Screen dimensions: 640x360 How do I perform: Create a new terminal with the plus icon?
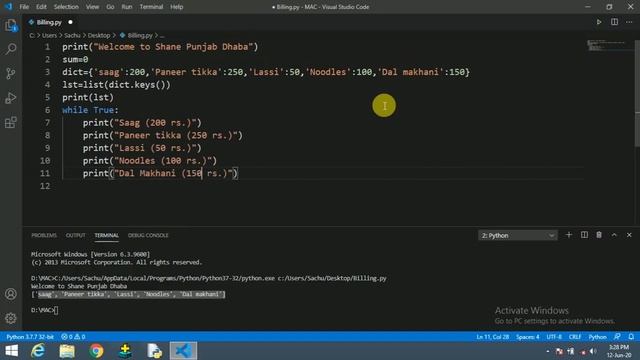coord(569,235)
